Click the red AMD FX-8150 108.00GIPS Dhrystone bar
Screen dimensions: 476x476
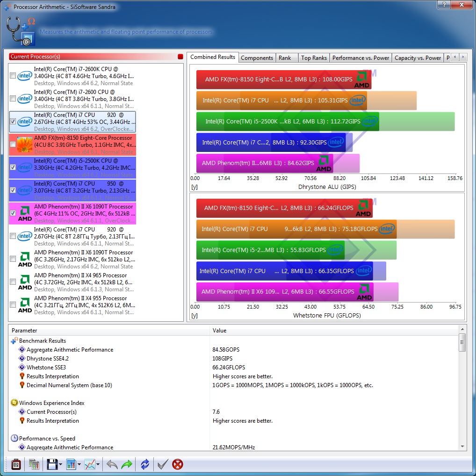(283, 79)
